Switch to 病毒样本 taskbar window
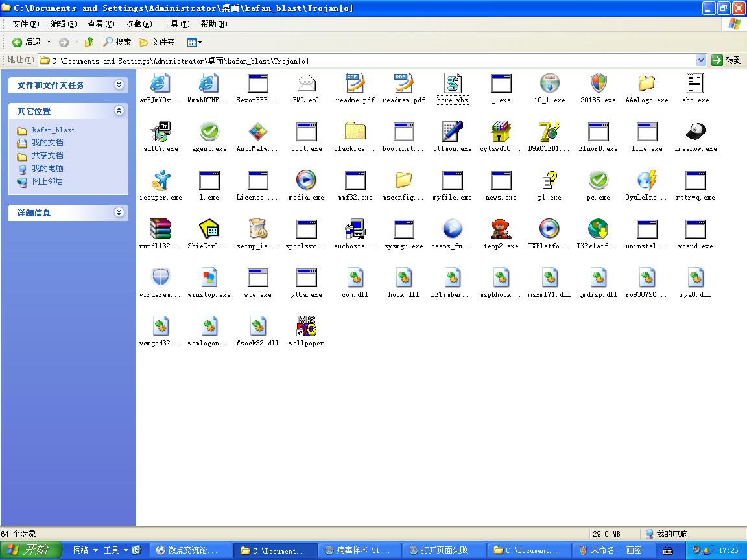This screenshot has width=747, height=560. [360, 550]
